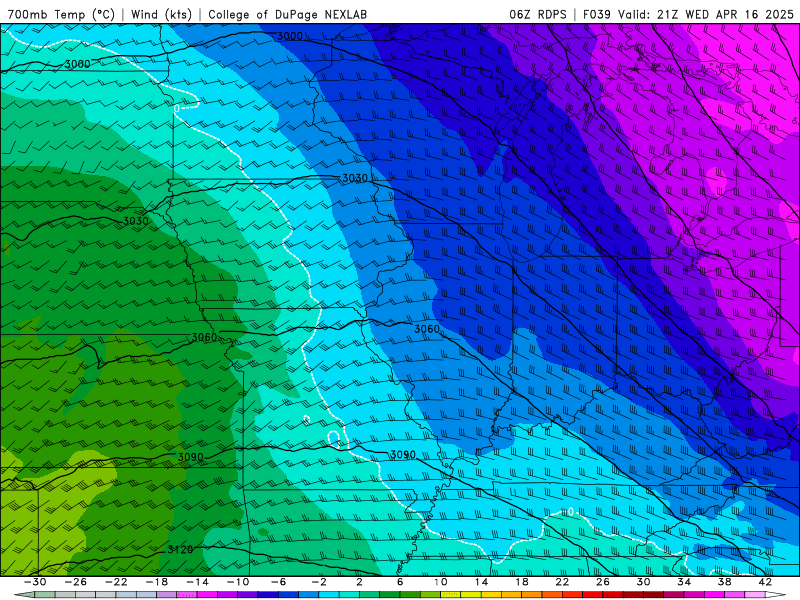Click "F039 Valid: 21Z WED APR 16 2025" text
This screenshot has height=600, width=800.
pos(688,15)
